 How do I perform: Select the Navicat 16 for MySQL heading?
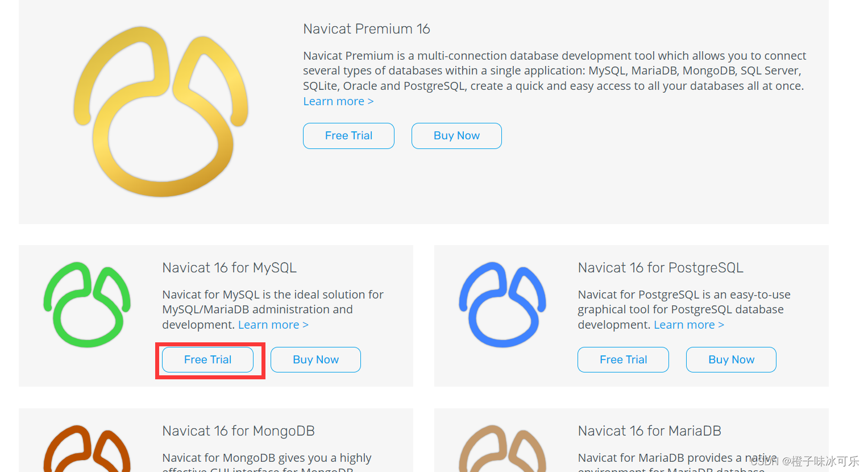pos(229,267)
